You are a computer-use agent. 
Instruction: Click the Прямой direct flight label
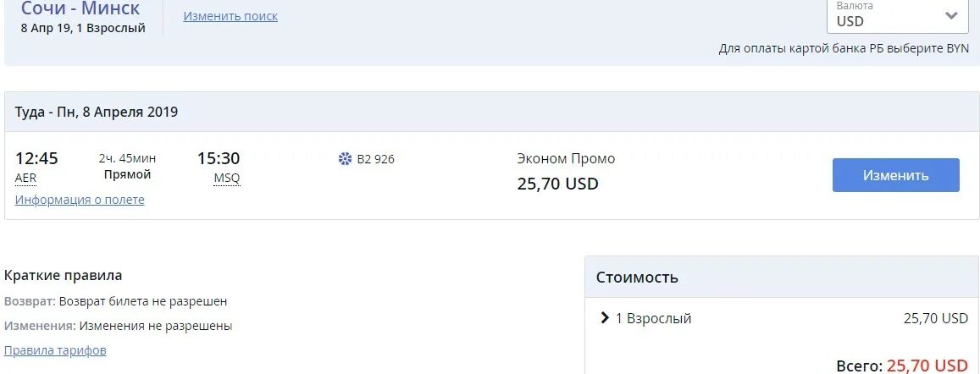[x=127, y=174]
